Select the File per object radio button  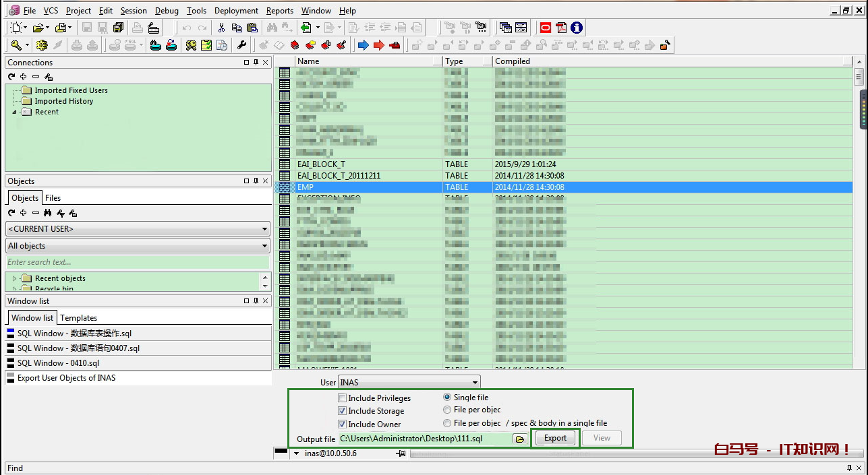coord(447,410)
